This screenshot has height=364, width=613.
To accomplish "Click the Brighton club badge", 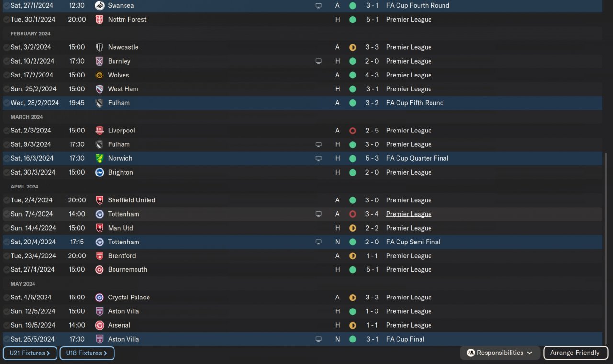I will 100,172.
